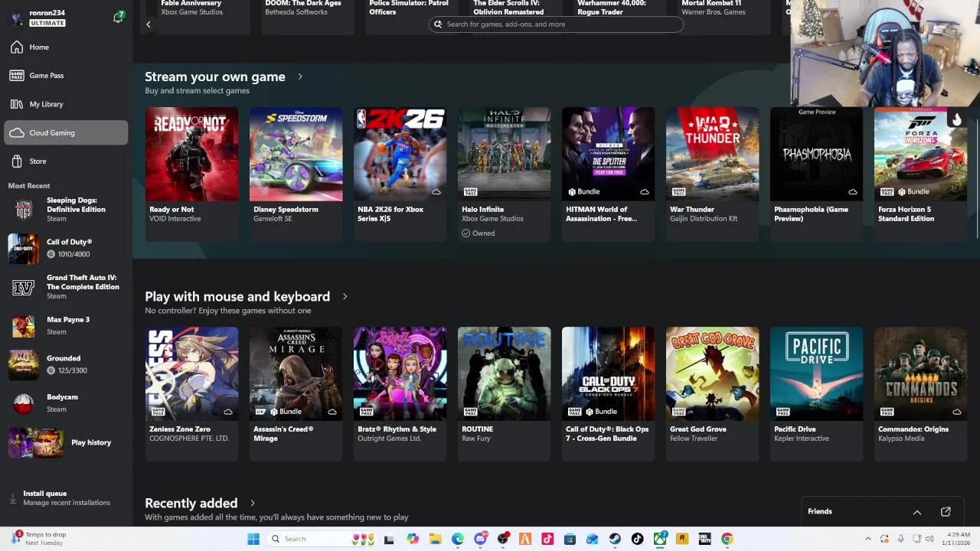
Task: Open the Friends panel label
Action: point(820,512)
